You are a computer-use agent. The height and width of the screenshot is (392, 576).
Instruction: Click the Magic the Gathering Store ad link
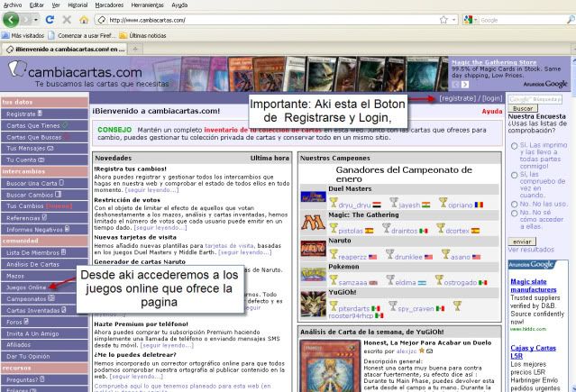494,62
